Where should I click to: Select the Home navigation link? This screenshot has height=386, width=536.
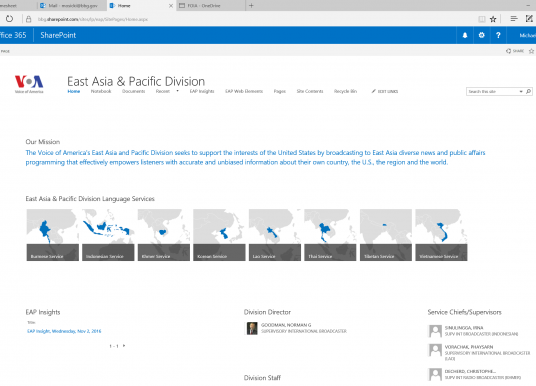(x=74, y=91)
